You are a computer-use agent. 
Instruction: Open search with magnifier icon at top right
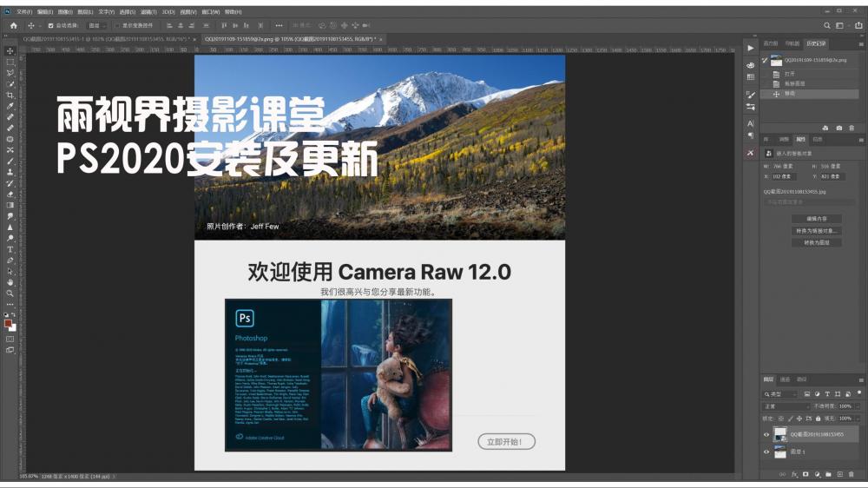(826, 25)
